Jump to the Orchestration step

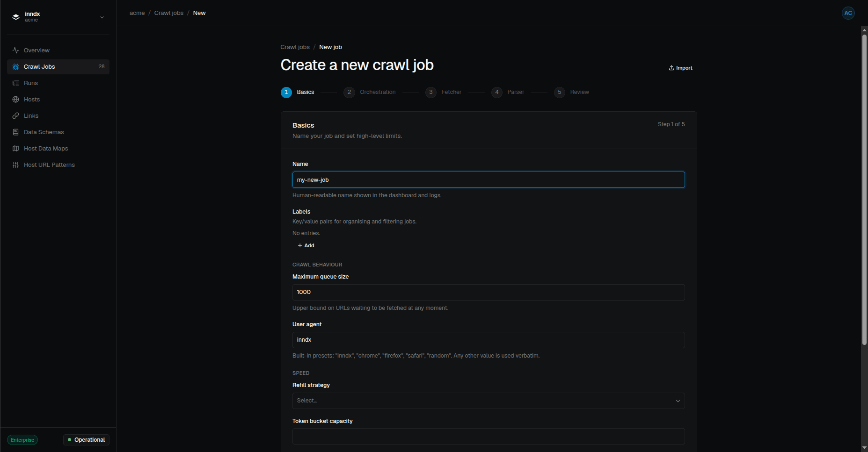[370, 93]
